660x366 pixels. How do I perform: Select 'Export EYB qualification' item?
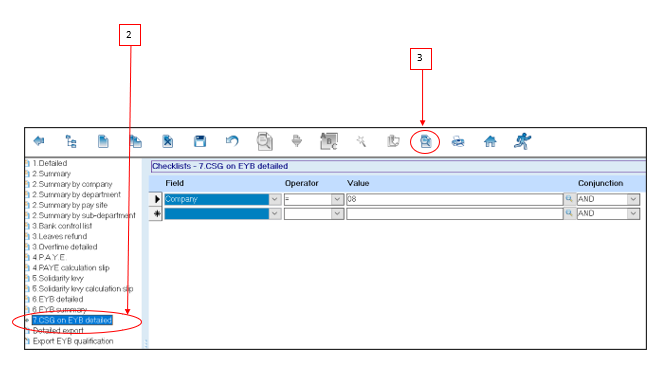(x=73, y=341)
